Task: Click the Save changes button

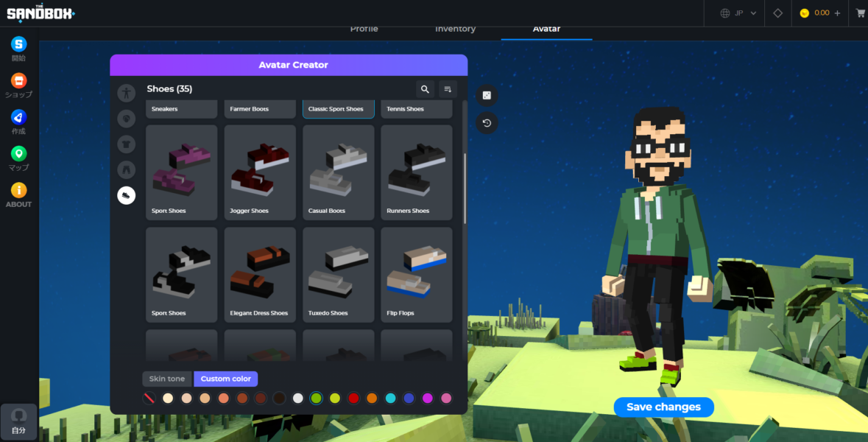Action: point(663,407)
